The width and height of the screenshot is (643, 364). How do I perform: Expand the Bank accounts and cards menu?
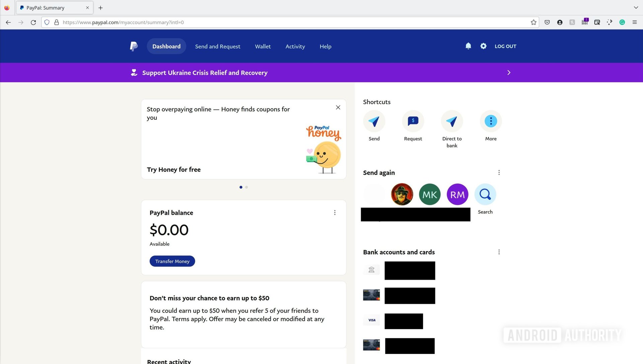[x=498, y=252]
